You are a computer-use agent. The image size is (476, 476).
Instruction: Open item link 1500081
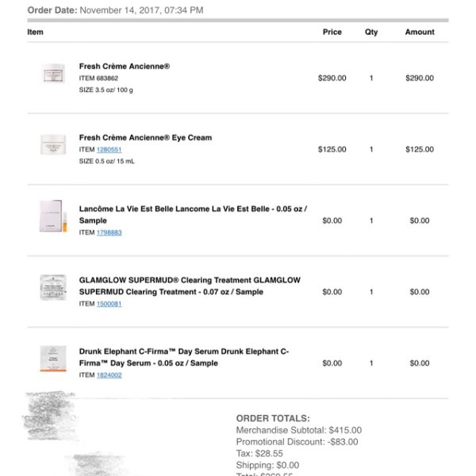[109, 304]
